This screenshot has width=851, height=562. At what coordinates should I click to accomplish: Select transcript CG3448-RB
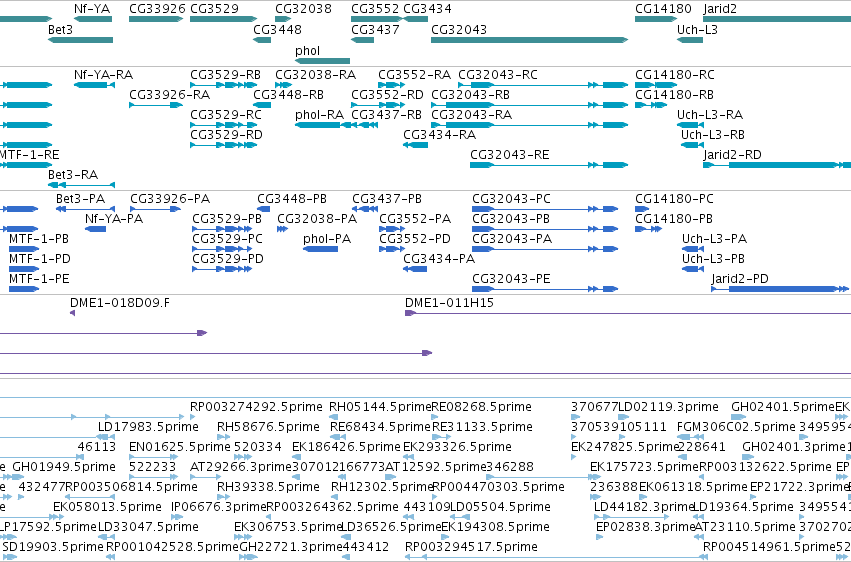pyautogui.click(x=288, y=94)
